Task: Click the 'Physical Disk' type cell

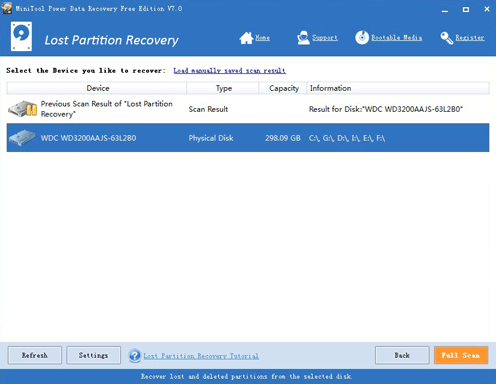Action: coord(211,138)
